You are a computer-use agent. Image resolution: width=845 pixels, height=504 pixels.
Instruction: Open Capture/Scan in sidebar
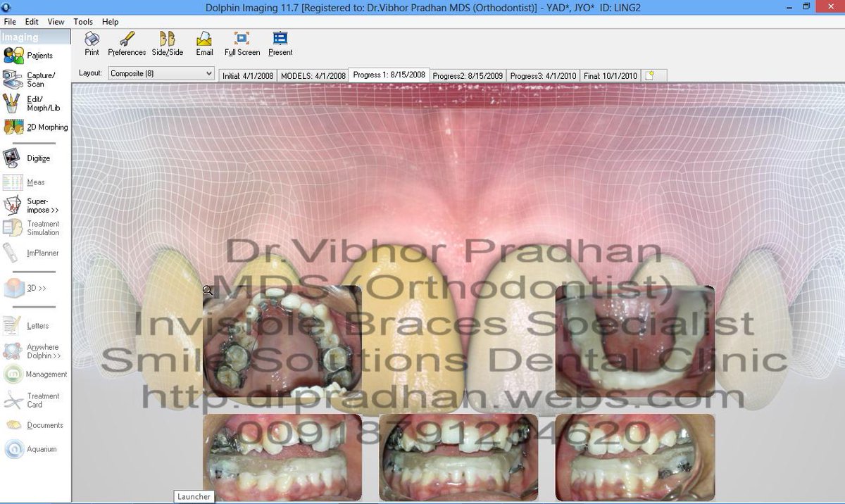coord(28,80)
